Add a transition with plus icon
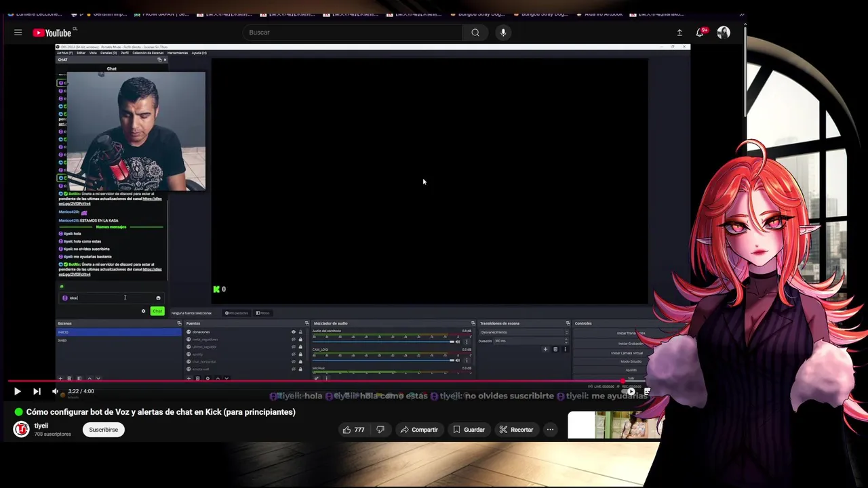The width and height of the screenshot is (868, 488). point(545,349)
